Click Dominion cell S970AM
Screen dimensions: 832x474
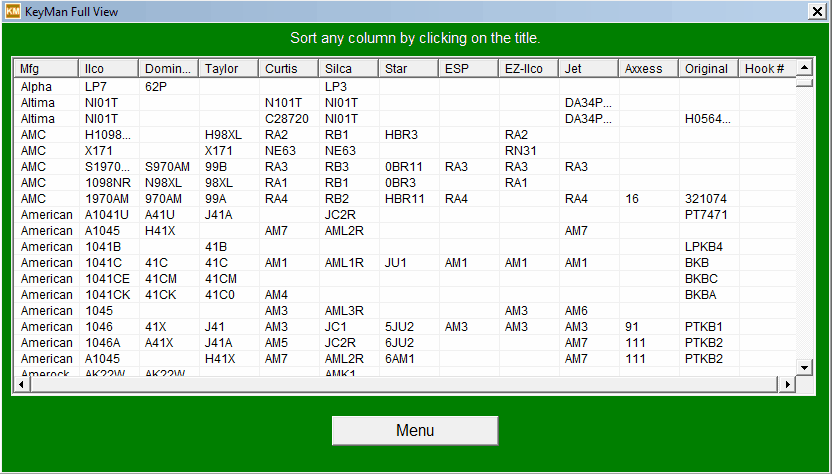(x=167, y=167)
